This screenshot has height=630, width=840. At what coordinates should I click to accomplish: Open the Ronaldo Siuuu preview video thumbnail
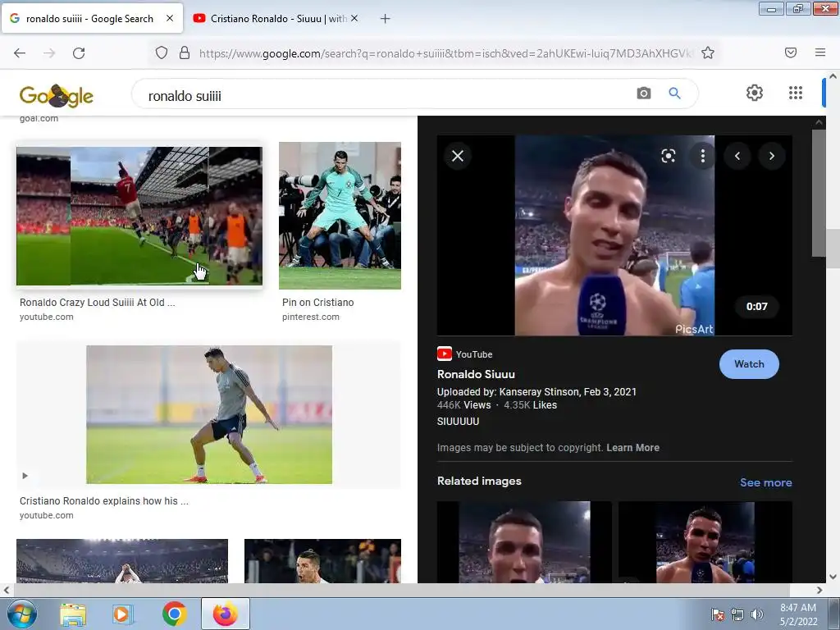tap(614, 235)
